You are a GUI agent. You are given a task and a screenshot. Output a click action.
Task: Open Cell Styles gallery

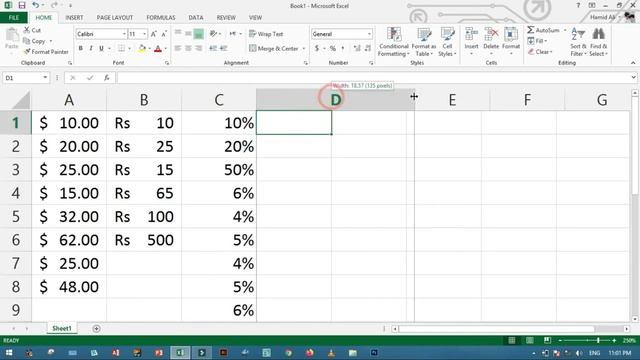click(447, 42)
